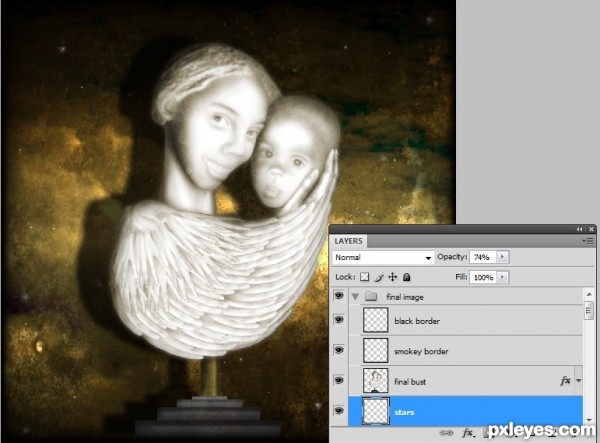Expand final bust layer effects arrow
This screenshot has width=600, height=443.
578,381
